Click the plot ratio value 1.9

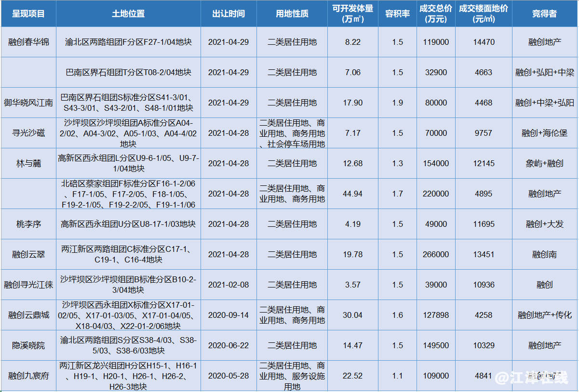[x=397, y=103]
